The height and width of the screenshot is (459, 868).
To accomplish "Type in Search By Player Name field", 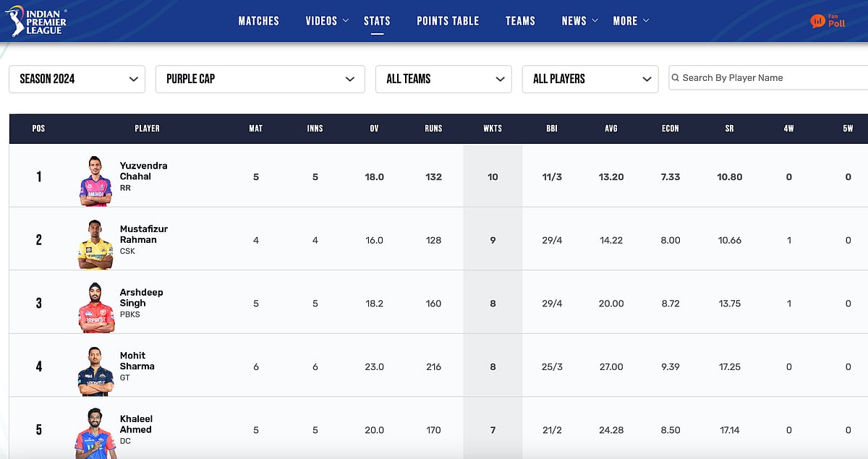I will pos(770,78).
